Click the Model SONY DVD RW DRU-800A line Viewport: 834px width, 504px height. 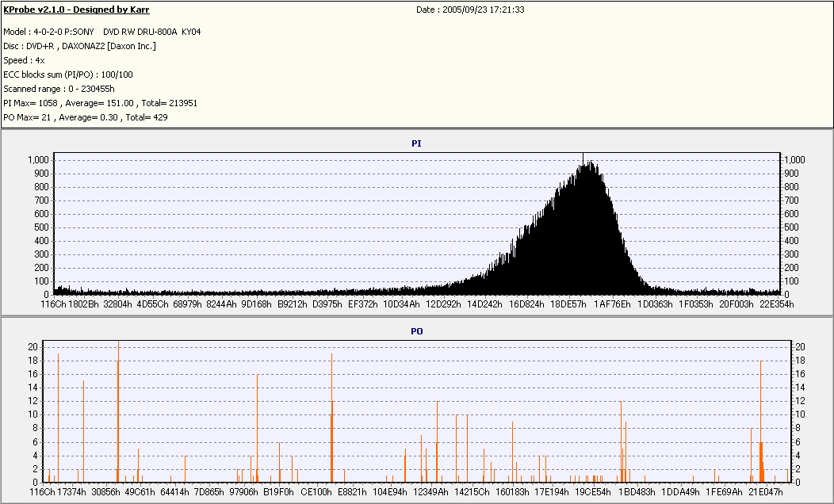pyautogui.click(x=102, y=32)
